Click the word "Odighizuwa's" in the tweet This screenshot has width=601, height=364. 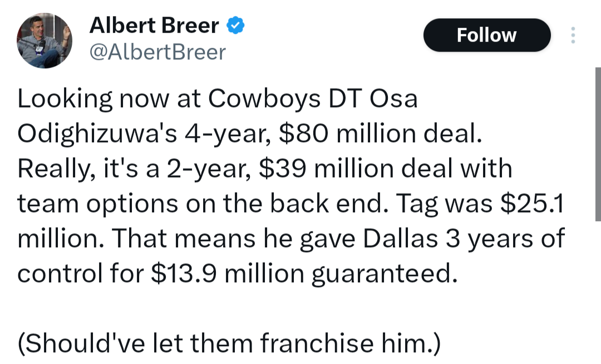[x=97, y=134]
